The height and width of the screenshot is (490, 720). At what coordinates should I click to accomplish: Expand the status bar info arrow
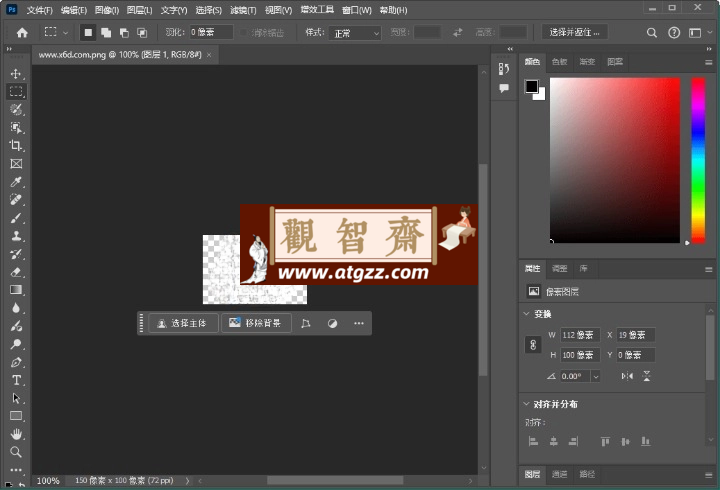click(x=187, y=481)
